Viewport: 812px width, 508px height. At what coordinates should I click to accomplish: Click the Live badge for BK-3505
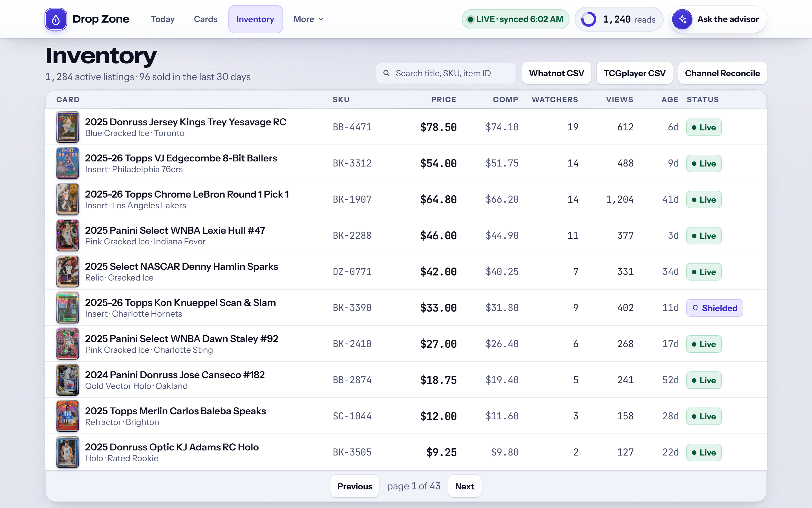point(704,452)
